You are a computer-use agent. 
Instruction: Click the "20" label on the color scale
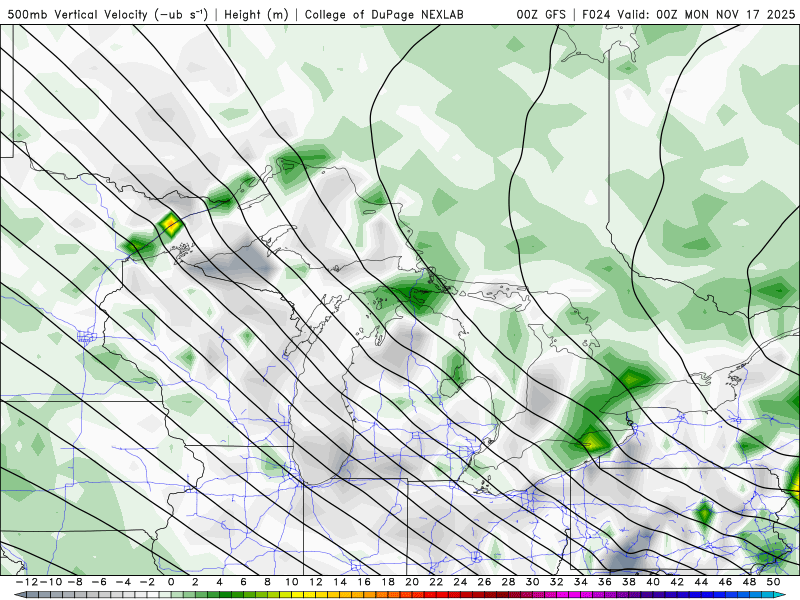point(412,582)
